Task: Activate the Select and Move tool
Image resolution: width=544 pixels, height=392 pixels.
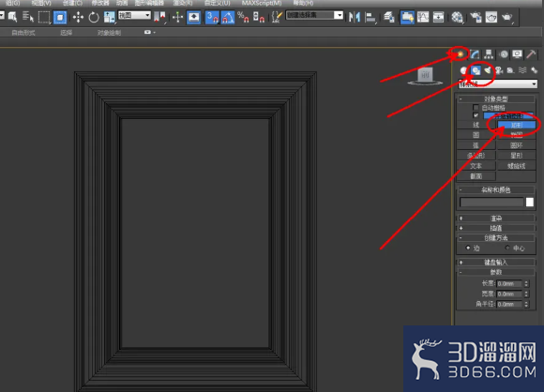Action: click(78, 17)
